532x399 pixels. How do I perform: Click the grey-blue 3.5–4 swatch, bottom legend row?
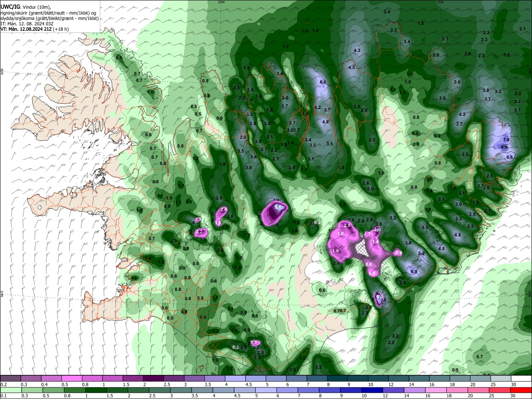(202, 390)
